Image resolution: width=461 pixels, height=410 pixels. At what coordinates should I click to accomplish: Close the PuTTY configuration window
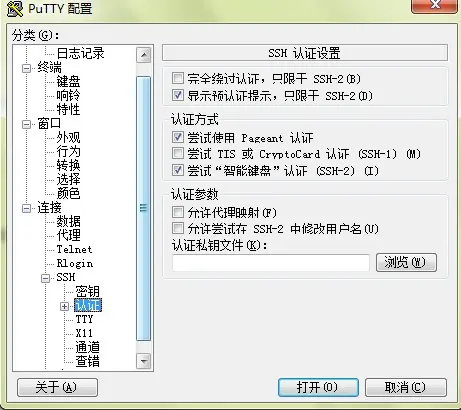(434, 6)
